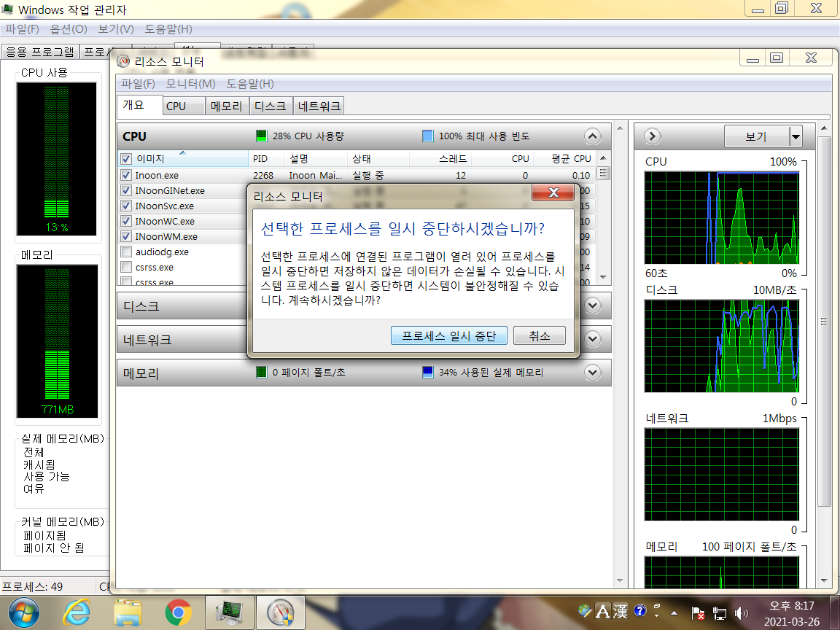Switch to the 메모리 tab
The width and height of the screenshot is (840, 630).
coord(227,106)
